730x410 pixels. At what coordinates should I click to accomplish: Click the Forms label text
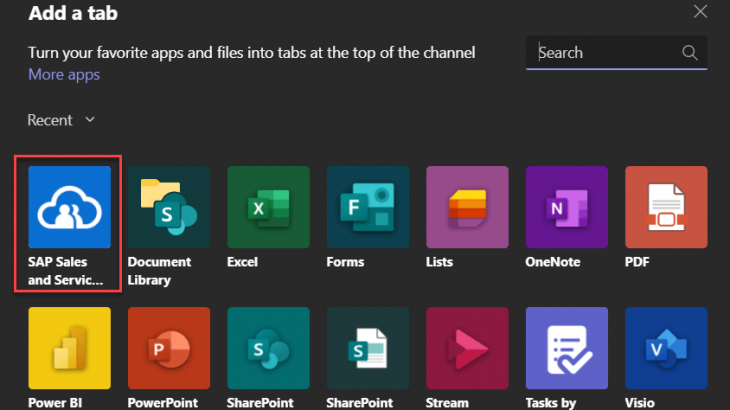pos(345,262)
